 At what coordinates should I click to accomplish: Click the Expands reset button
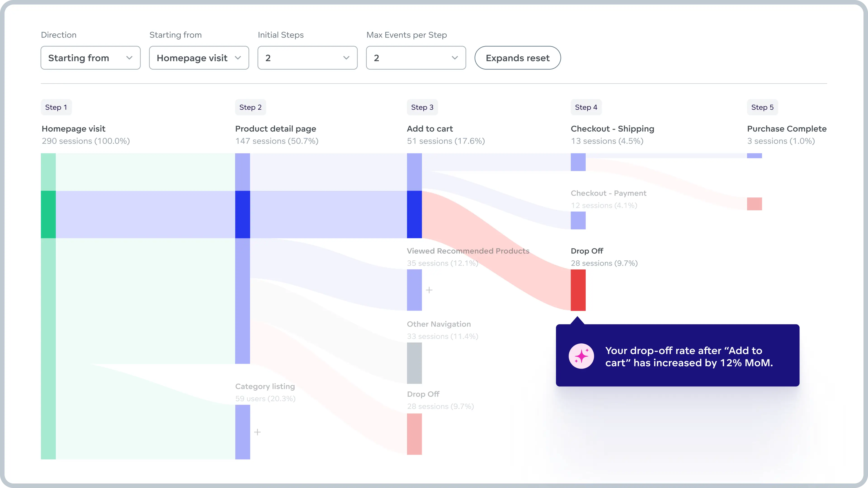(518, 58)
